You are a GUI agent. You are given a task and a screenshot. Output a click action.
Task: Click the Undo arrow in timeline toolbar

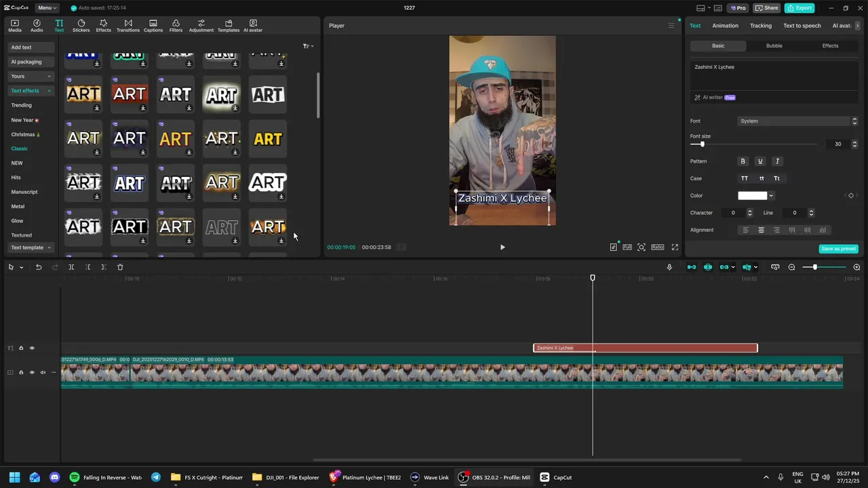[39, 267]
